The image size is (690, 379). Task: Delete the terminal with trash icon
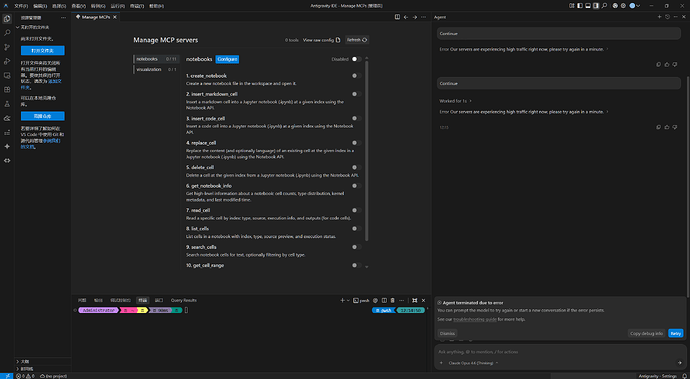[x=393, y=300]
